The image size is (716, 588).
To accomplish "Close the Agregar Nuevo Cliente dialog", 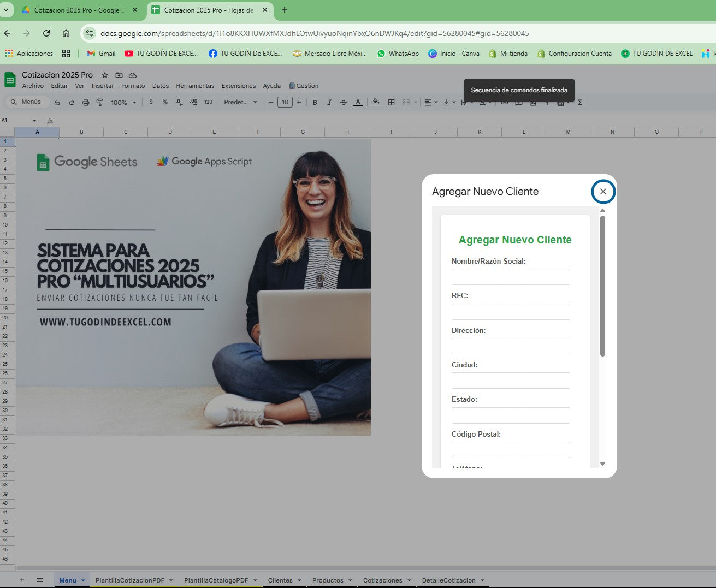I will click(x=603, y=192).
